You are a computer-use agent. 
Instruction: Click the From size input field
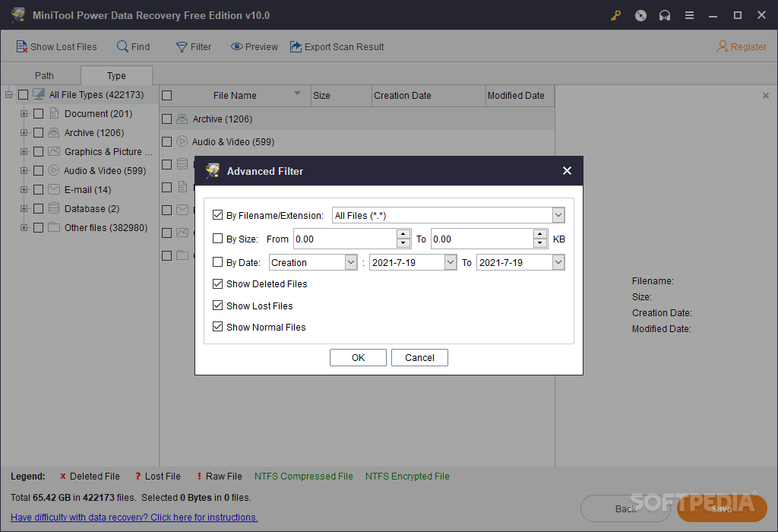click(346, 239)
